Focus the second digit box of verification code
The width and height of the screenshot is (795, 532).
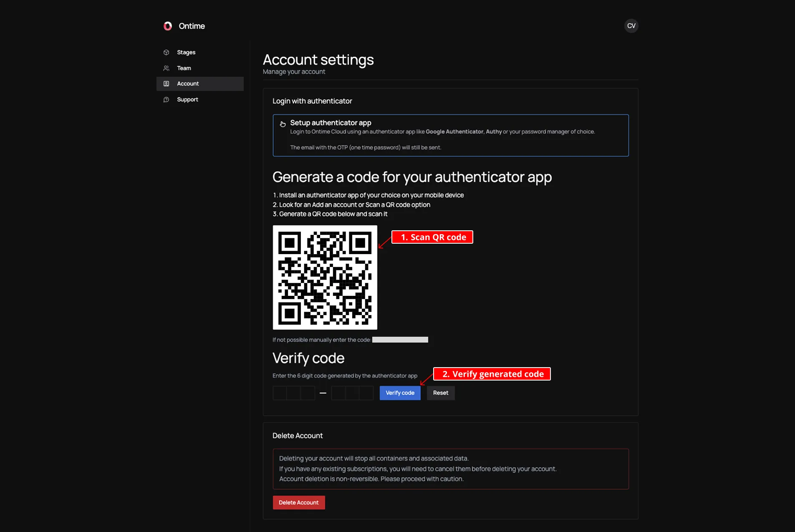click(294, 393)
